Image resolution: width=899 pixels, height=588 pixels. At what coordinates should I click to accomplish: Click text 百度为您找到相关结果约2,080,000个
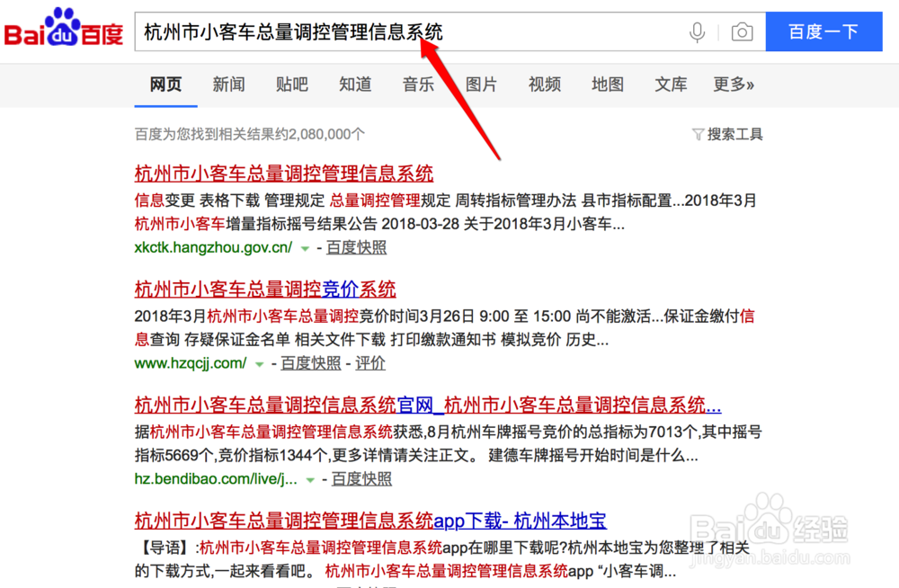[x=249, y=134]
